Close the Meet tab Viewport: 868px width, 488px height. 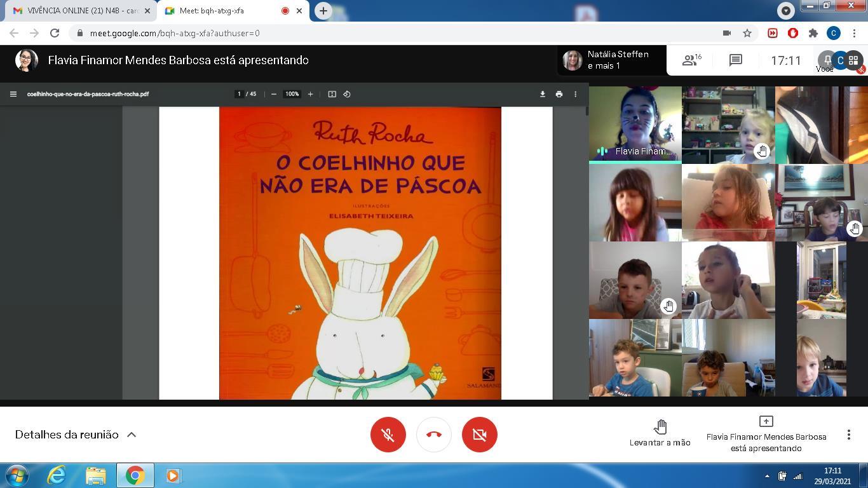pyautogui.click(x=299, y=11)
